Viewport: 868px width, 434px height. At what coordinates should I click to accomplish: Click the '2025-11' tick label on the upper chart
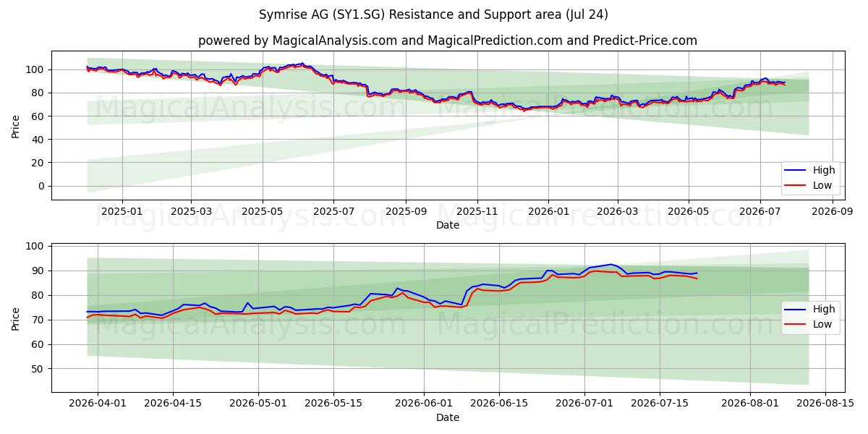pos(477,211)
